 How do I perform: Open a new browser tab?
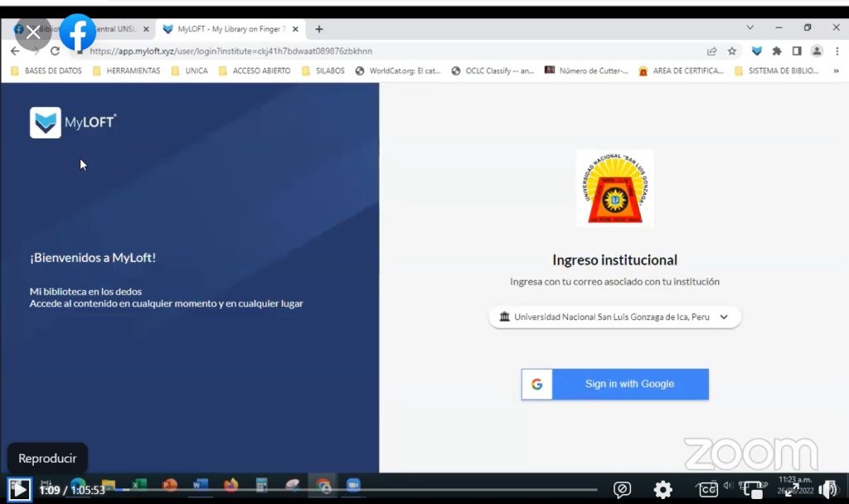[x=319, y=29]
